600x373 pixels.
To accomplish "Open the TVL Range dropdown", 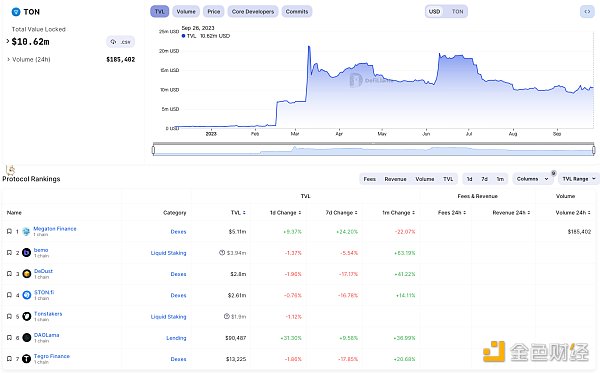I will pos(579,179).
